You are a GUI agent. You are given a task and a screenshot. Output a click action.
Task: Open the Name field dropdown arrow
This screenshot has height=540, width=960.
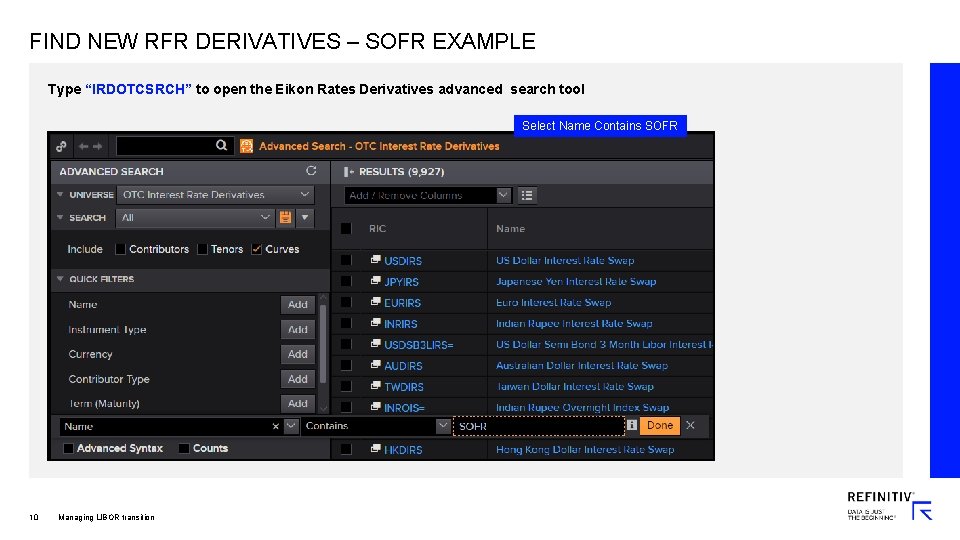tap(291, 426)
